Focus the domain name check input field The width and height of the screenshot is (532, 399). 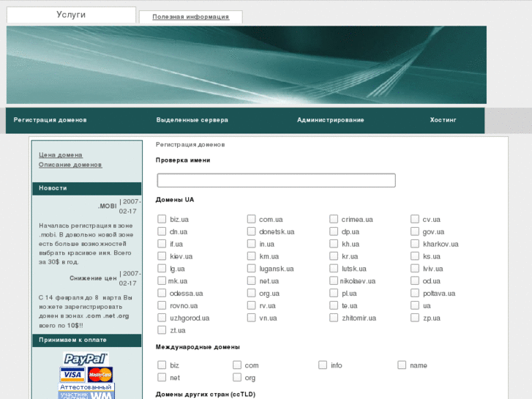click(x=276, y=180)
